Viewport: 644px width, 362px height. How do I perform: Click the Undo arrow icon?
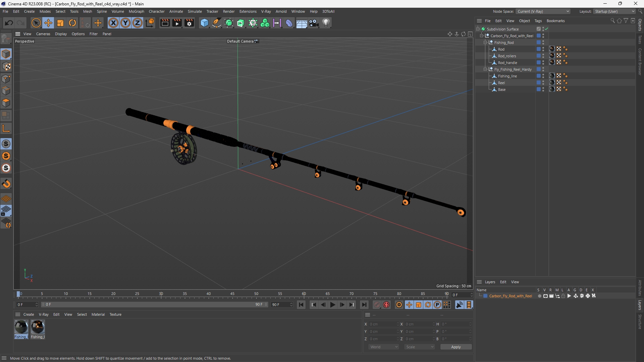[x=9, y=23]
